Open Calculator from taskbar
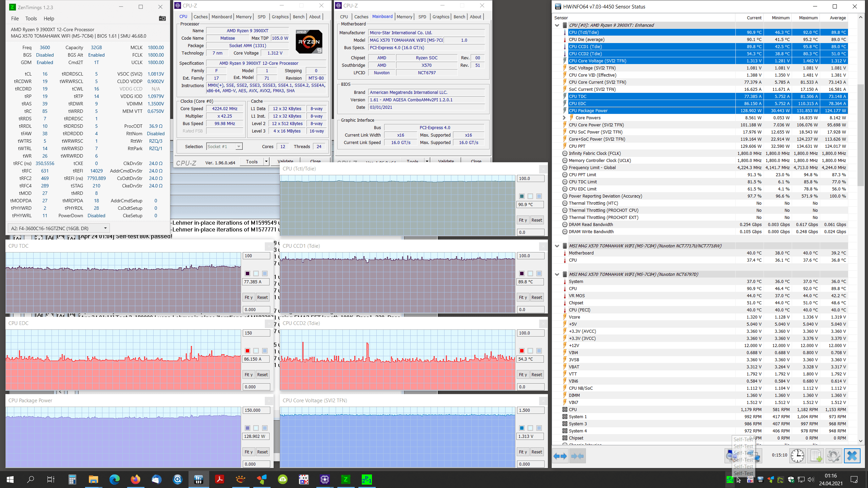868x488 pixels. click(x=72, y=480)
